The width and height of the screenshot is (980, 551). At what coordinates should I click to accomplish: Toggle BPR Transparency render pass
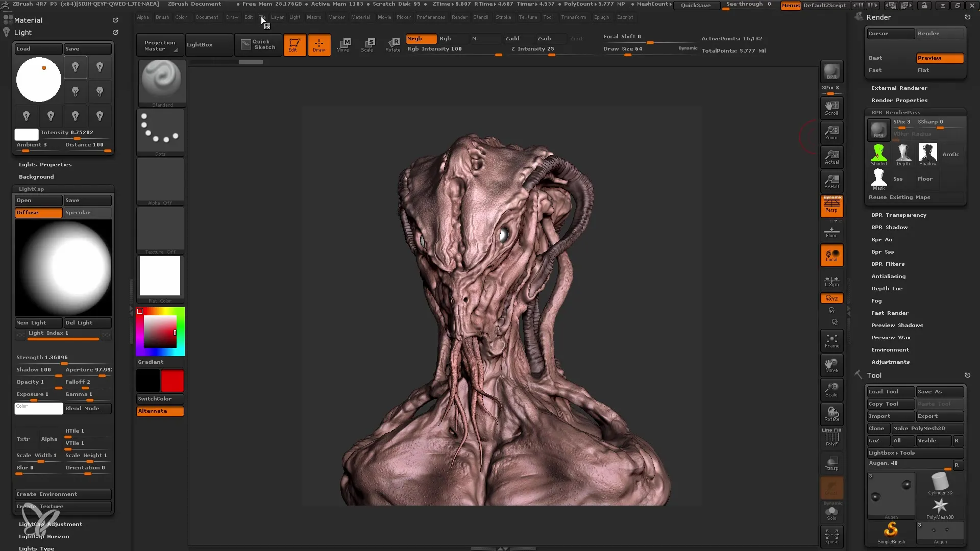click(x=898, y=215)
